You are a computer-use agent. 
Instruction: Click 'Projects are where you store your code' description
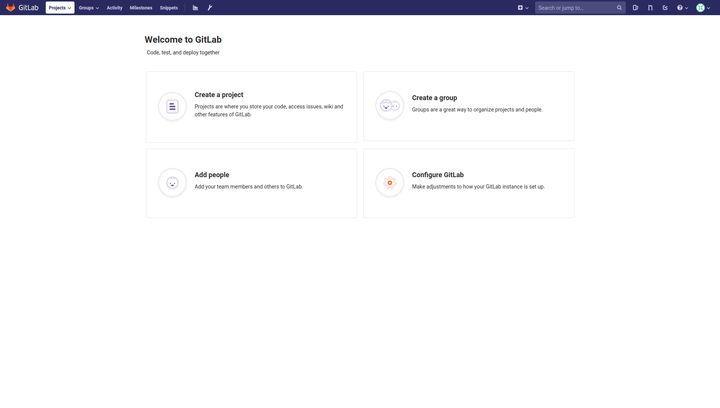[x=269, y=111]
